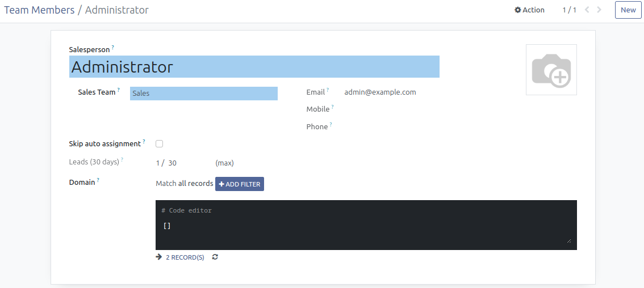
Task: Click help icon next to Skip auto assignment
Action: (x=144, y=142)
